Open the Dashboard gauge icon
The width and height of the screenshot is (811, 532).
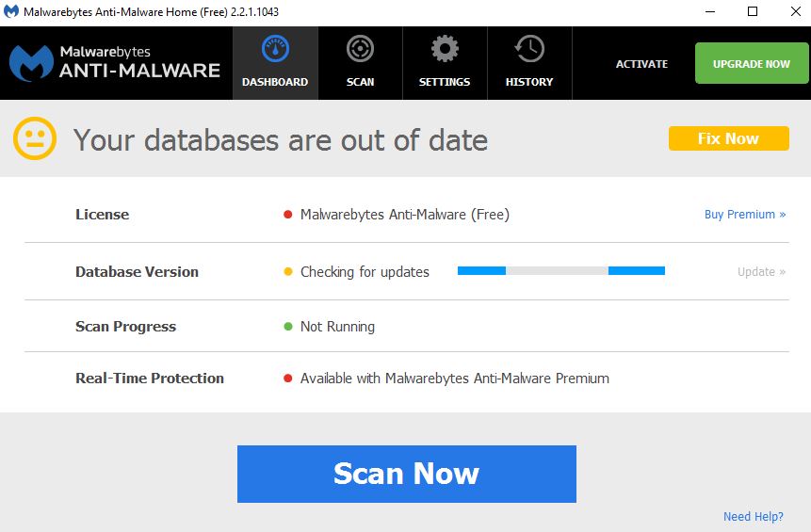275,49
